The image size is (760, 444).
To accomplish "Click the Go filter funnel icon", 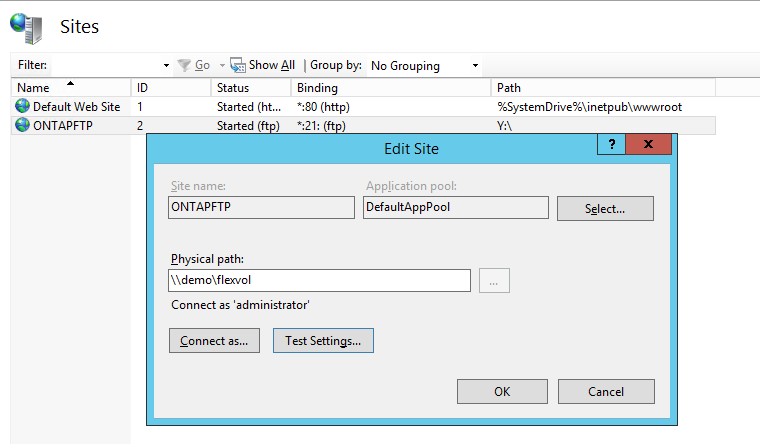I will (184, 65).
